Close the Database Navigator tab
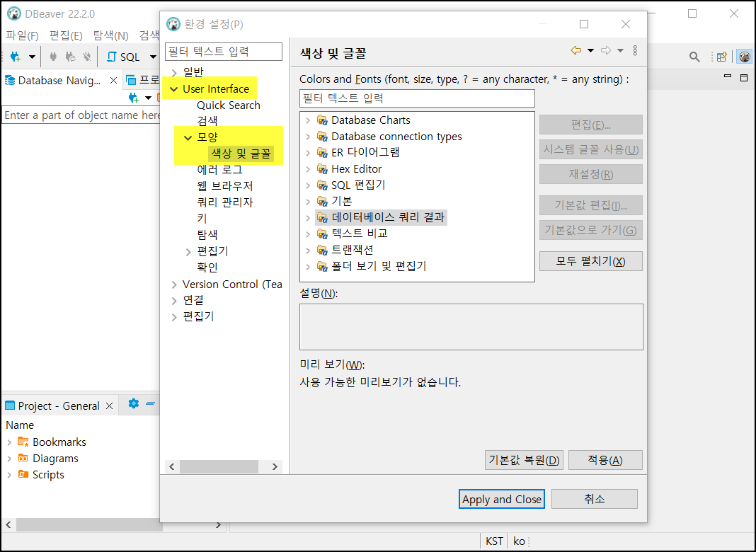Viewport: 756px width, 552px height. pos(113,81)
